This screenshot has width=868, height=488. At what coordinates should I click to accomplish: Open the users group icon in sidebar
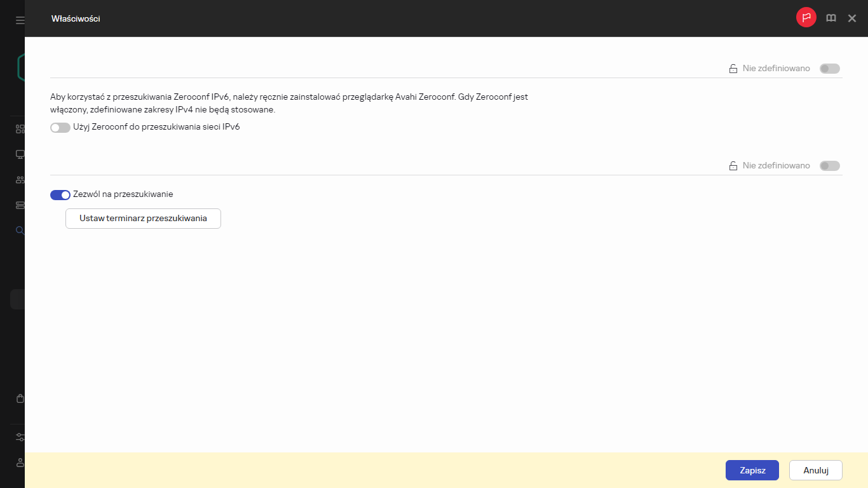pos(20,180)
